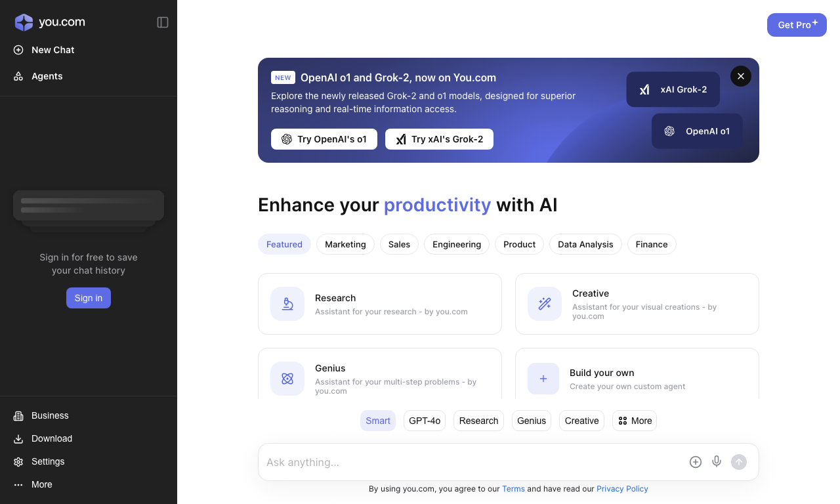The height and width of the screenshot is (504, 840).
Task: Click the microphone voice input icon
Action: (717, 462)
